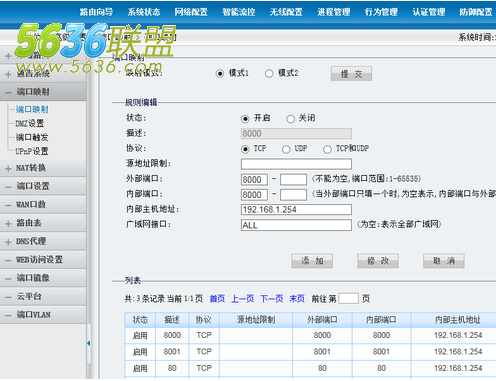The height and width of the screenshot is (381, 496).
Task: Choose TCP protocol radio
Action: [x=245, y=149]
